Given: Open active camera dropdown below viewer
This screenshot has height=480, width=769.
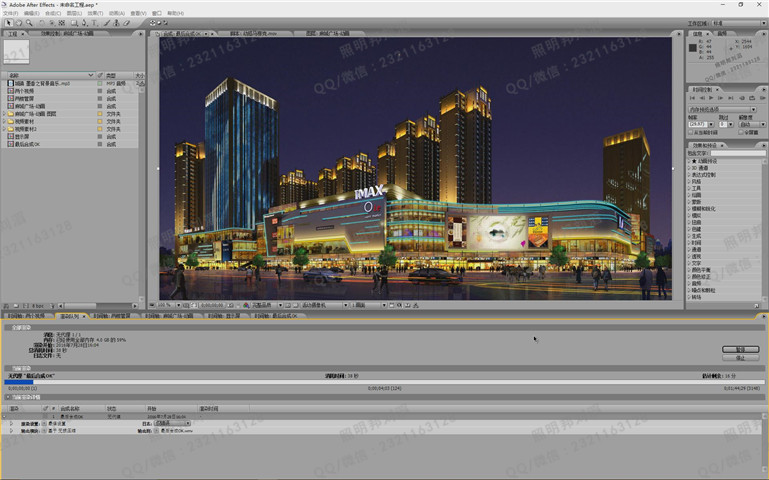Looking at the screenshot, I should pyautogui.click(x=324, y=305).
